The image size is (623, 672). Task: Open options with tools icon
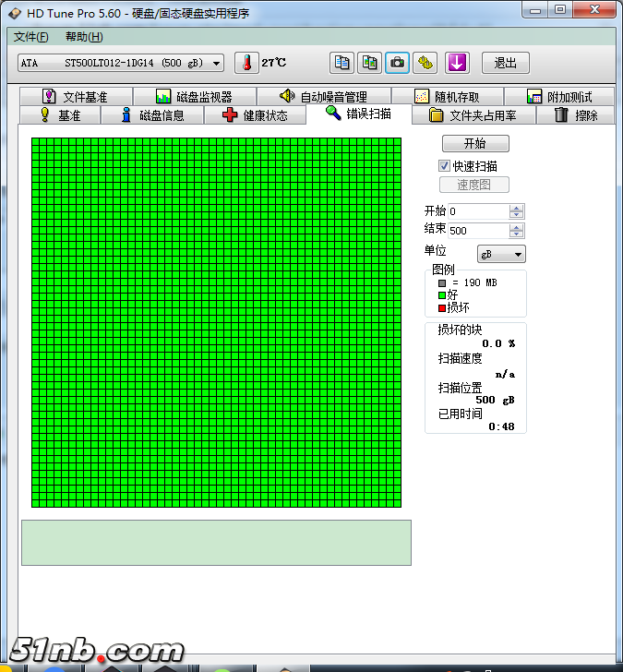click(x=425, y=63)
